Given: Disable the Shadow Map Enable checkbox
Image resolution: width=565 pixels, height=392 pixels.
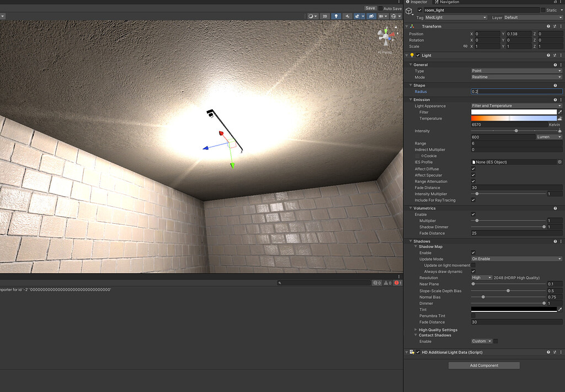Looking at the screenshot, I should [x=473, y=253].
